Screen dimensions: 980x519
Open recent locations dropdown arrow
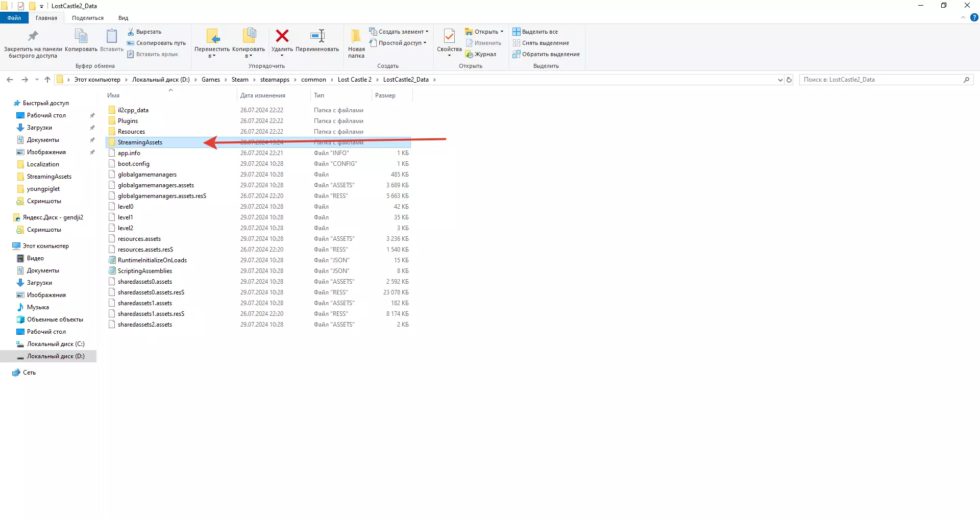click(x=37, y=80)
